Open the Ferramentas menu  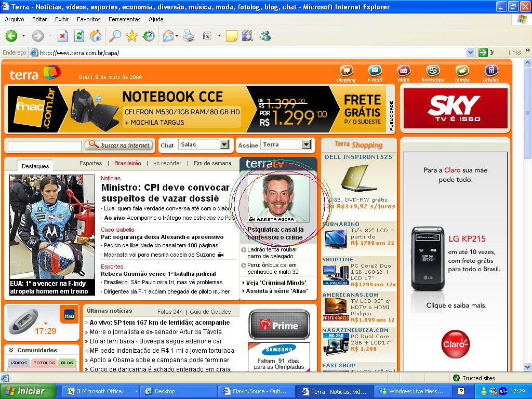(x=125, y=19)
